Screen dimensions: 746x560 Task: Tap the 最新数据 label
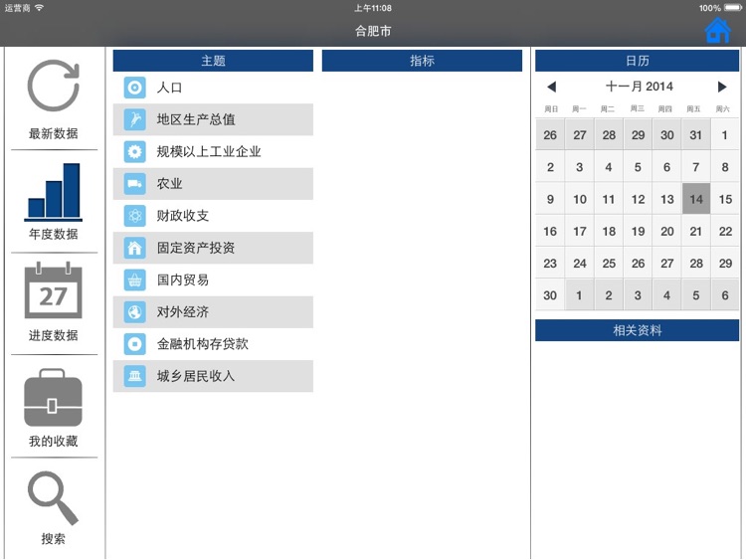(x=54, y=133)
